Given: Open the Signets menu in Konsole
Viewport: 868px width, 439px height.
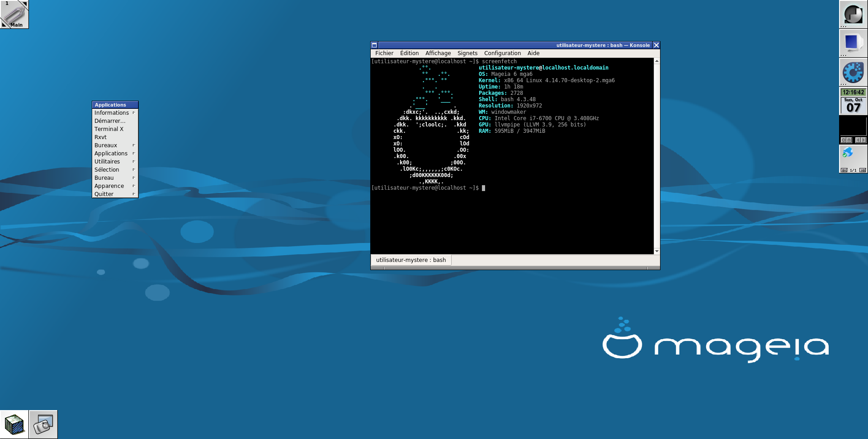Looking at the screenshot, I should point(467,53).
